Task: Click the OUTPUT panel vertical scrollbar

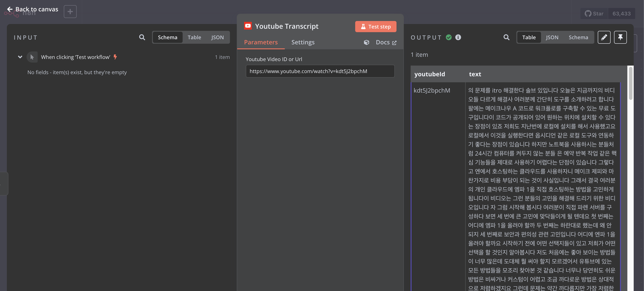Action: point(631,83)
